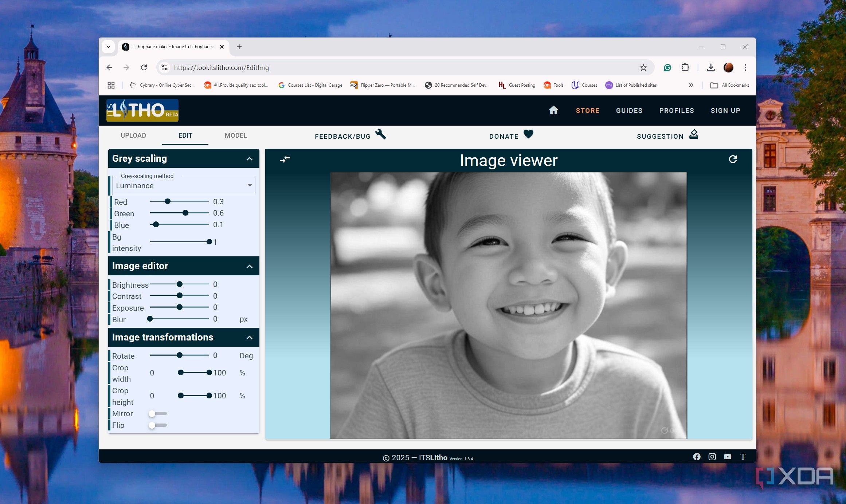Image resolution: width=846 pixels, height=504 pixels.
Task: Open ITSLitho YouTube icon in footer
Action: point(728,457)
